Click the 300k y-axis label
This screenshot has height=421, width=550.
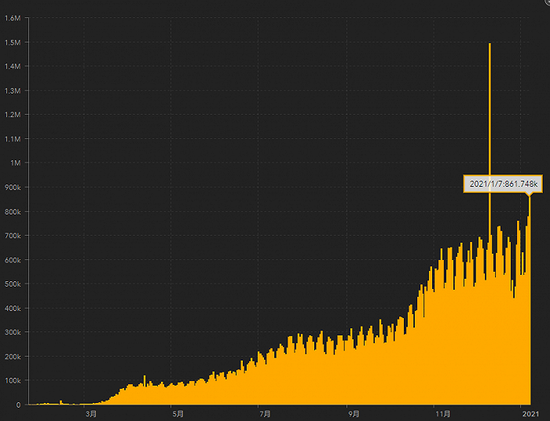[13, 332]
